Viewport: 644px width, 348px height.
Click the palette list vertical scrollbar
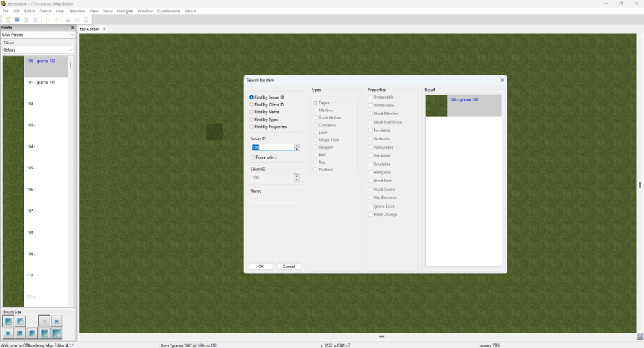[x=71, y=65]
